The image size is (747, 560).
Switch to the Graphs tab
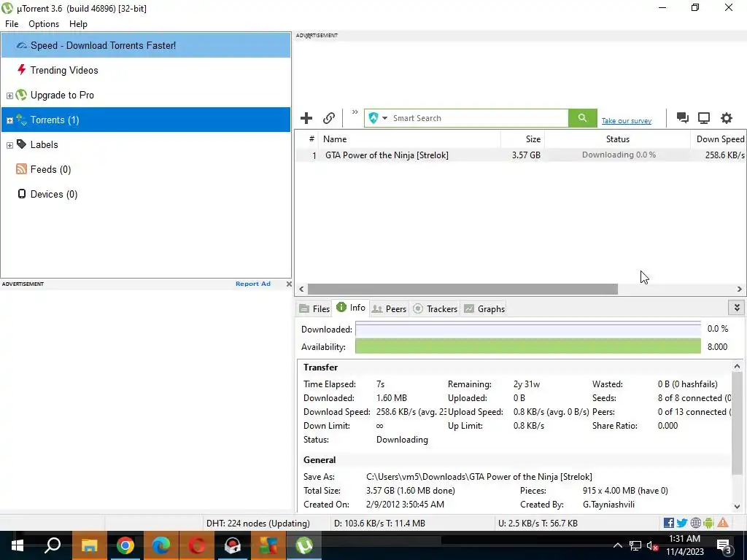[x=484, y=308]
